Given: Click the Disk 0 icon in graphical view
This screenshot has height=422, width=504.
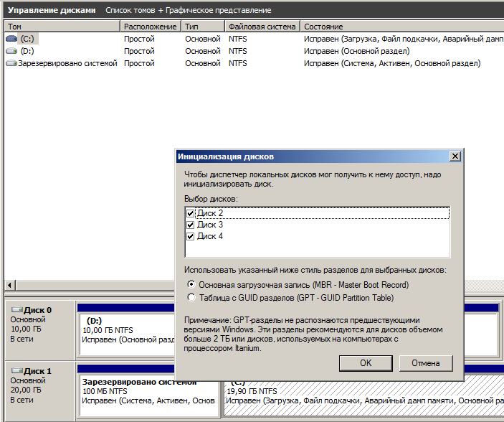Looking at the screenshot, I should pos(16,310).
